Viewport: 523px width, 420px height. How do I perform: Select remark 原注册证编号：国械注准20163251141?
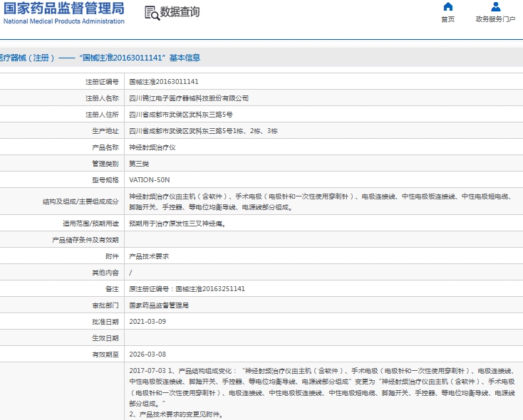(187, 289)
